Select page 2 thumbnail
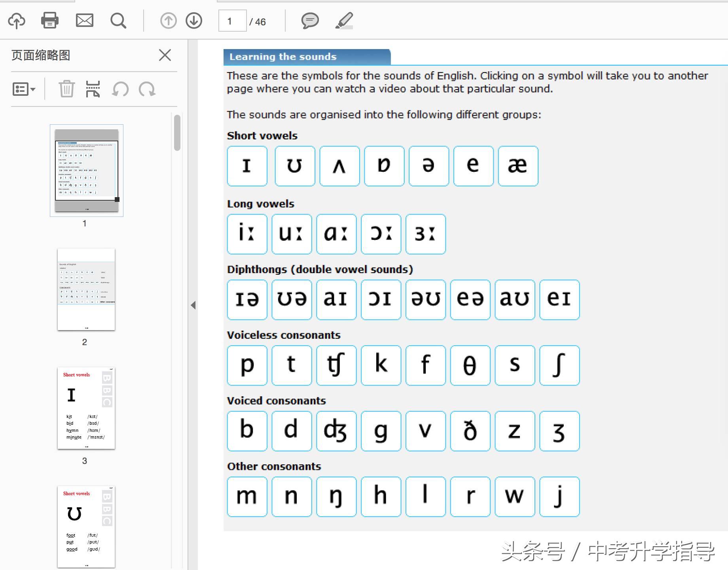Viewport: 728px width, 570px height. 86,289
